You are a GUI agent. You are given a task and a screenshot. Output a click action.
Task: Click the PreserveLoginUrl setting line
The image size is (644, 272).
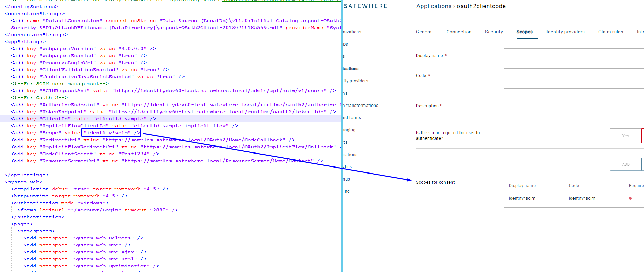point(79,63)
